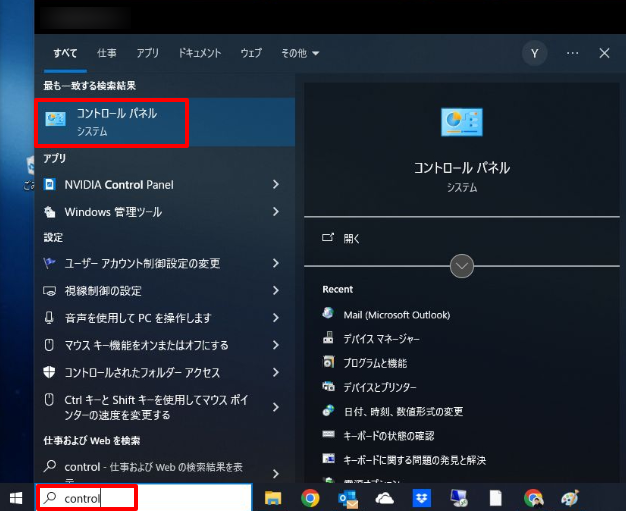The width and height of the screenshot is (626, 511).
Task: Click 開く to open Control Panel
Action: coord(352,239)
